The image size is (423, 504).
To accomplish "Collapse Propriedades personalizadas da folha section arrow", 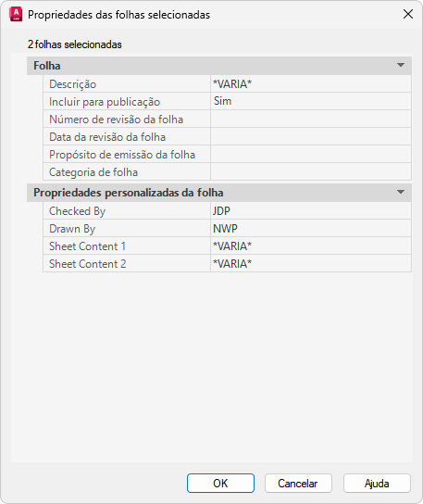I will pyautogui.click(x=401, y=192).
